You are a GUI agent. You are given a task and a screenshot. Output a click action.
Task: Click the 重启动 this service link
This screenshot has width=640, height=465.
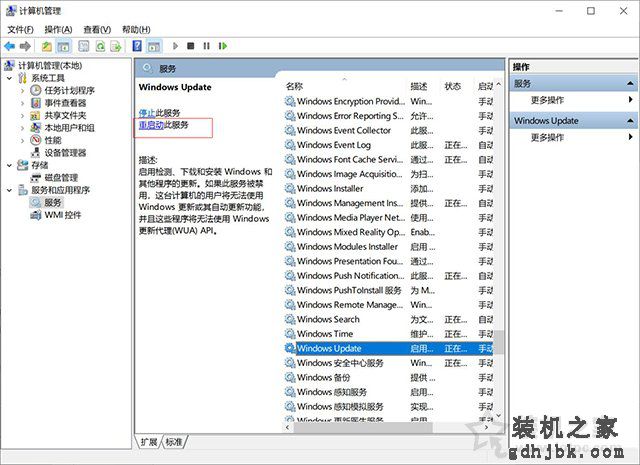(x=151, y=125)
